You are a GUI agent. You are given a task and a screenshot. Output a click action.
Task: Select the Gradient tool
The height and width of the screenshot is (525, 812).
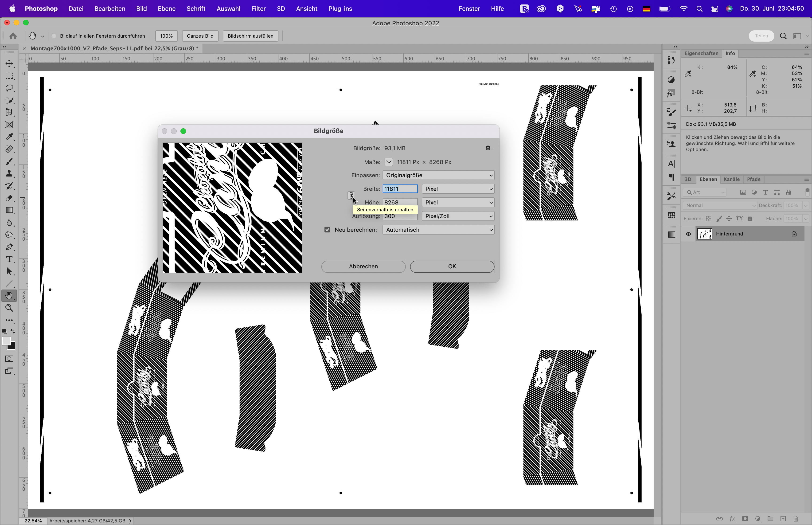pyautogui.click(x=9, y=210)
